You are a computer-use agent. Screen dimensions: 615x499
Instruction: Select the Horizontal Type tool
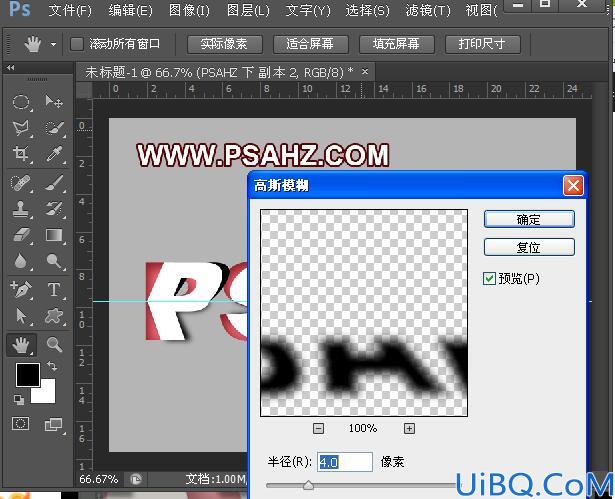pos(54,290)
